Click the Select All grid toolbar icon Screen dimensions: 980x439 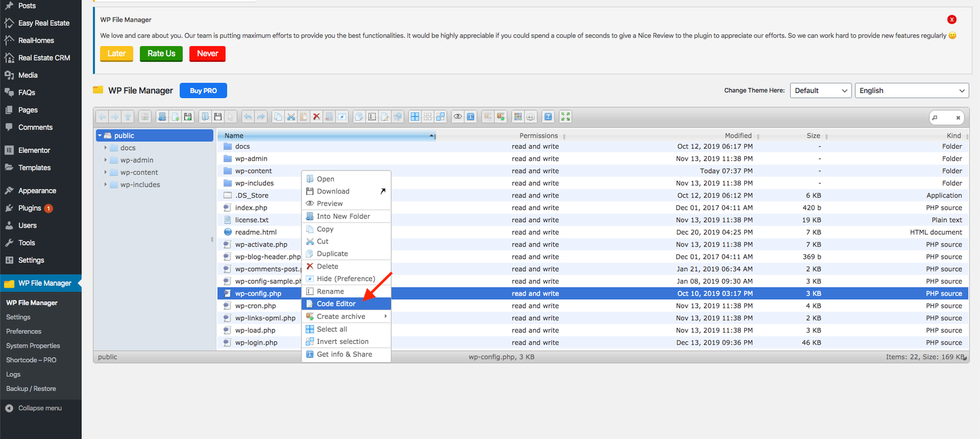click(x=415, y=116)
